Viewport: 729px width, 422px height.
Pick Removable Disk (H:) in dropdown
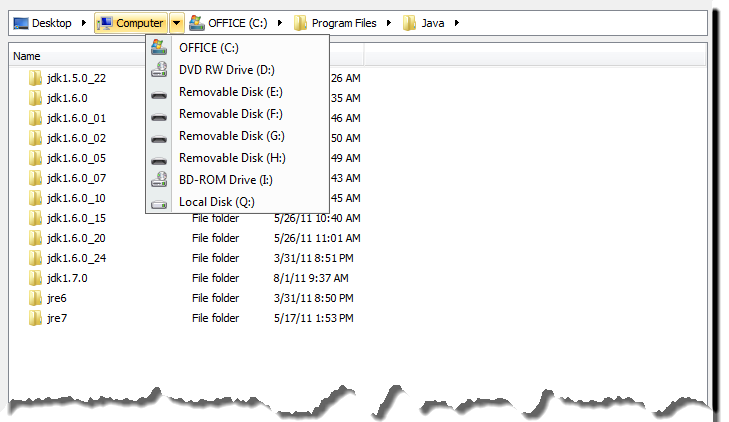pyautogui.click(x=231, y=158)
